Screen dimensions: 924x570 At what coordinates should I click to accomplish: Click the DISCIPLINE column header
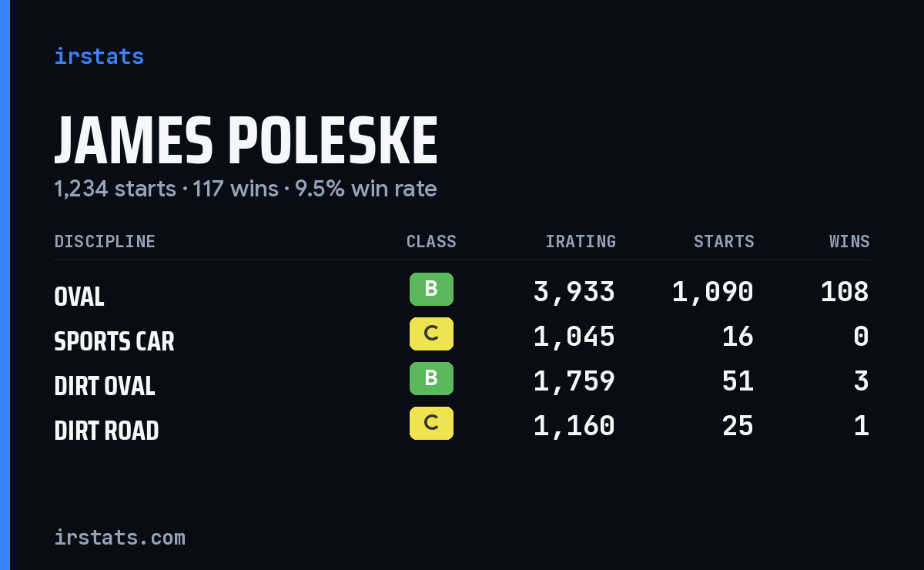[105, 242]
